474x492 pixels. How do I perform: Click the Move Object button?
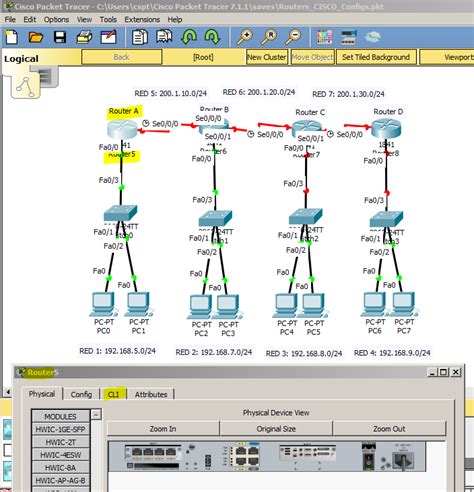click(x=312, y=57)
